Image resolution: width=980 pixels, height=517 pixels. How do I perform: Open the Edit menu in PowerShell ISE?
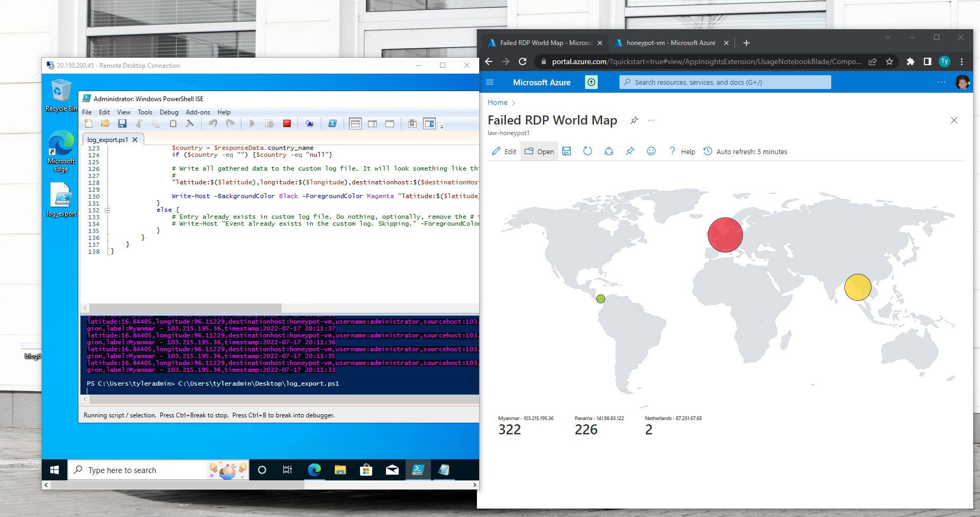pyautogui.click(x=104, y=112)
